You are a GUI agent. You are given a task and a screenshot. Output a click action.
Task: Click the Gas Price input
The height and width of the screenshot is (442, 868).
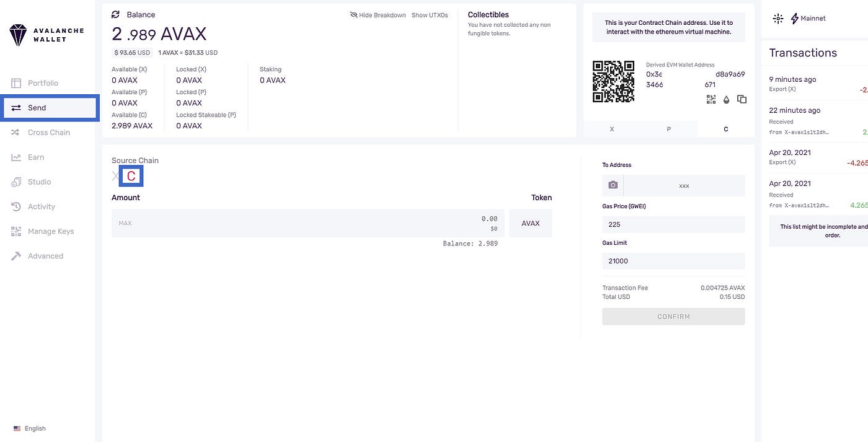(673, 224)
